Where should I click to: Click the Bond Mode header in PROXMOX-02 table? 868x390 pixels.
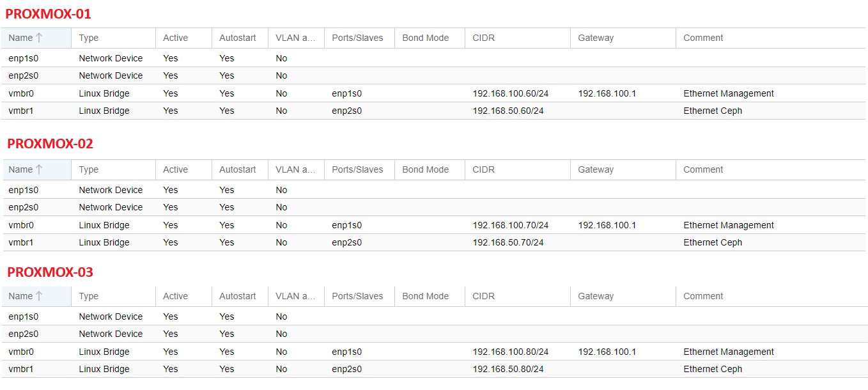click(425, 169)
